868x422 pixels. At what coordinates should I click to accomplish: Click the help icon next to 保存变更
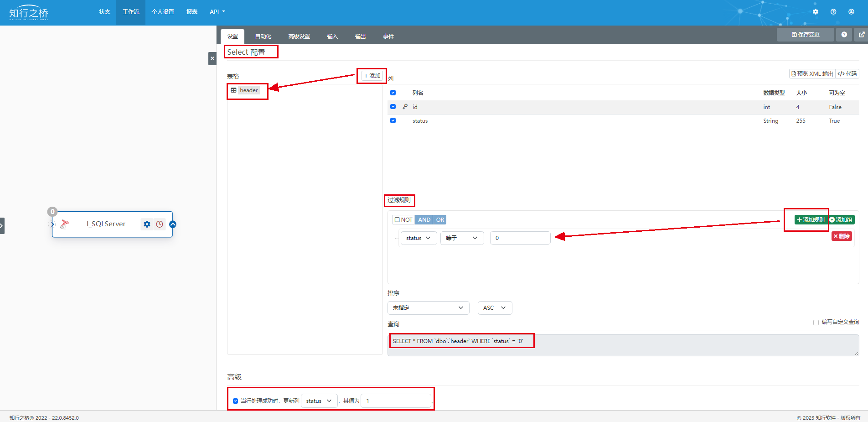click(x=844, y=35)
